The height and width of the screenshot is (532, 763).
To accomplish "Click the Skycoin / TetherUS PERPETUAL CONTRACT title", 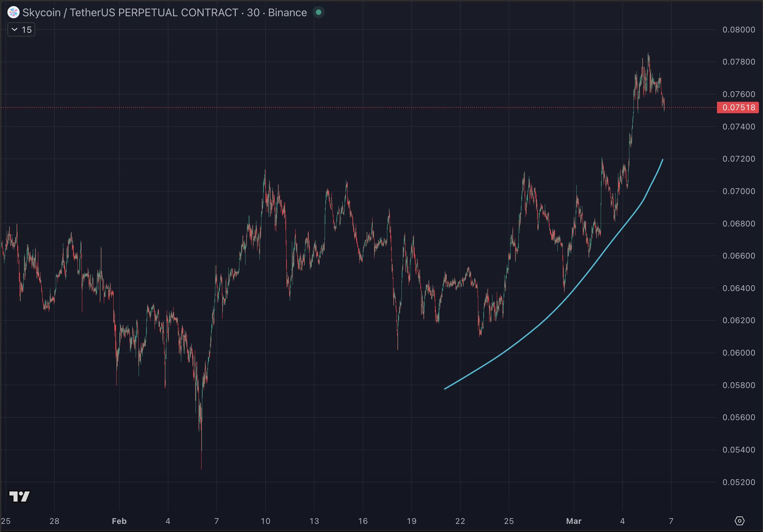I will tap(130, 13).
